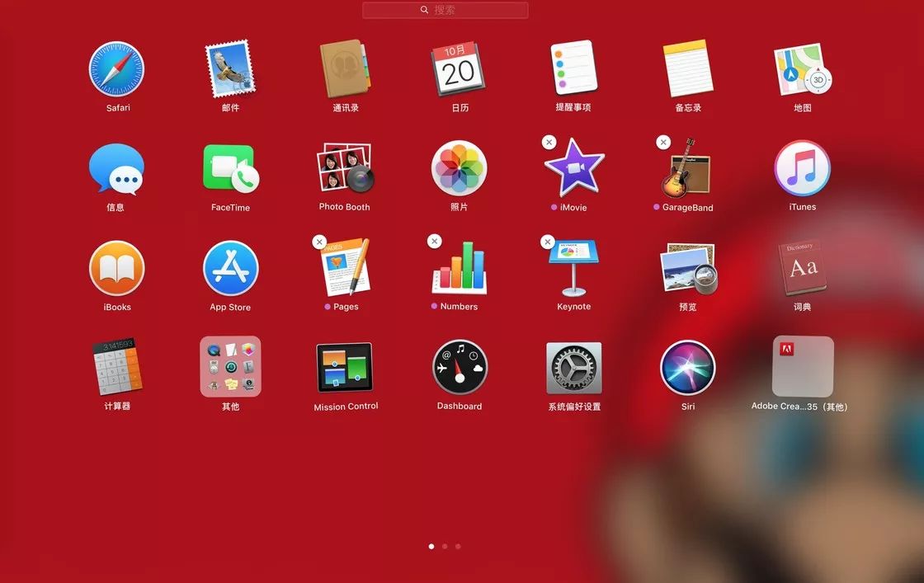Open iTunes
The width and height of the screenshot is (924, 583).
click(x=802, y=168)
